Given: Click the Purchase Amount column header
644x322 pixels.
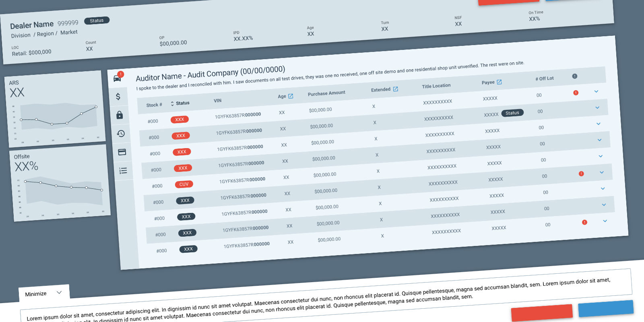Looking at the screenshot, I should (326, 93).
